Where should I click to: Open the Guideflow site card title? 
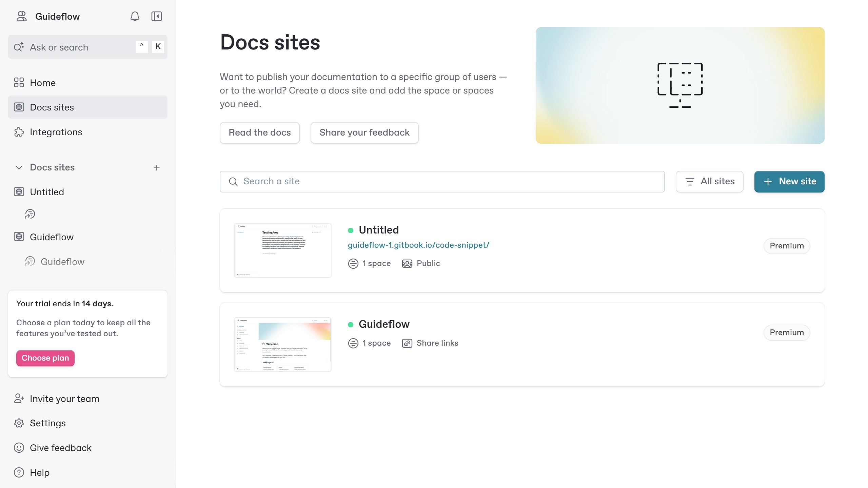[x=384, y=324]
